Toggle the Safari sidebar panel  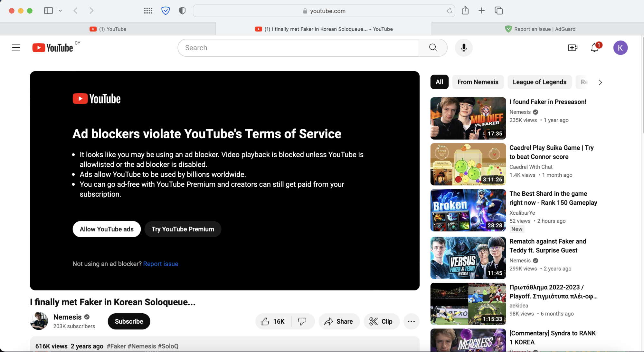pos(48,10)
